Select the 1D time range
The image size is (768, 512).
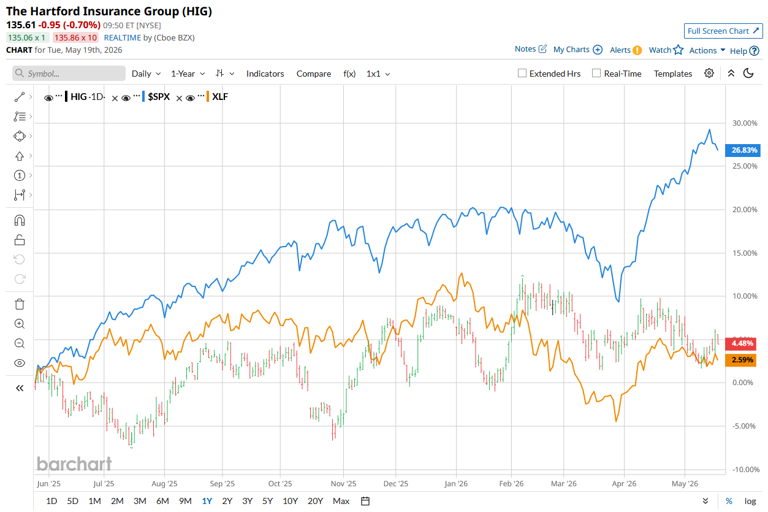click(x=51, y=501)
